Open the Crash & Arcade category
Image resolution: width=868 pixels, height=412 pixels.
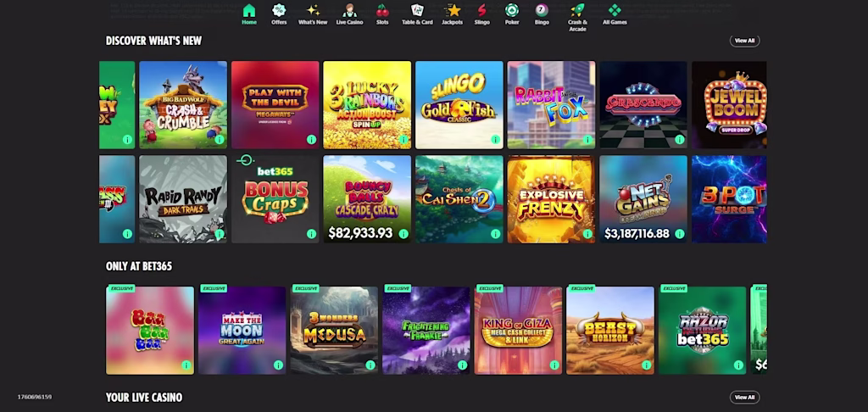[577, 17]
